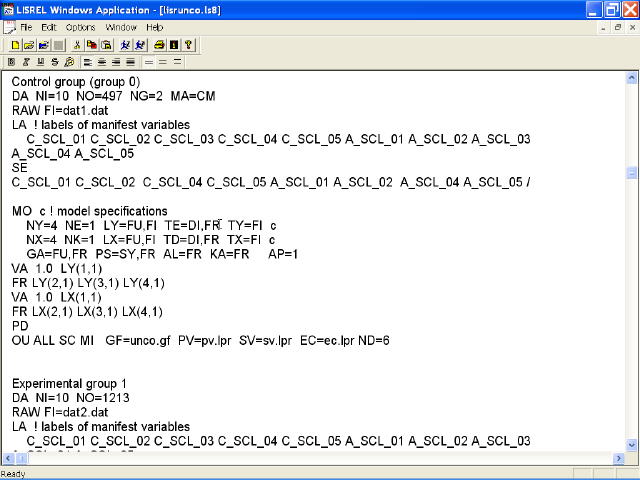Open the Window menu
This screenshot has width=640, height=480.
coord(121,27)
